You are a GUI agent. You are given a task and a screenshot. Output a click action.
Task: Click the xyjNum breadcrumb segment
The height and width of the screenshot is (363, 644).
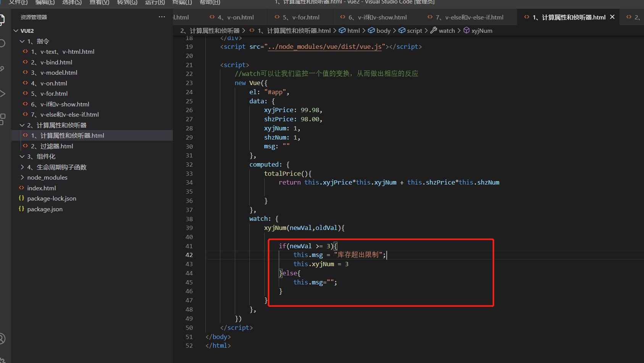[x=482, y=31]
